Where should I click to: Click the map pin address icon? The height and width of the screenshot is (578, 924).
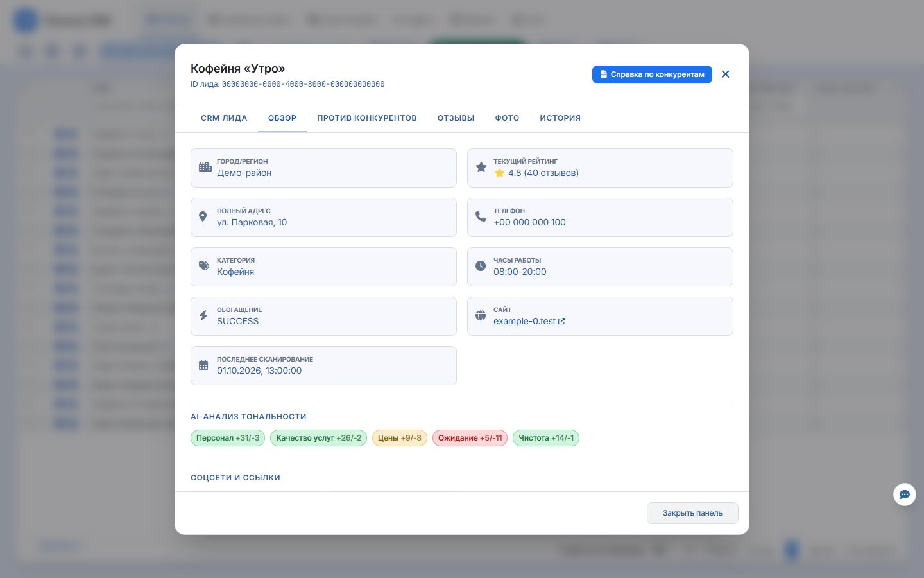(203, 216)
